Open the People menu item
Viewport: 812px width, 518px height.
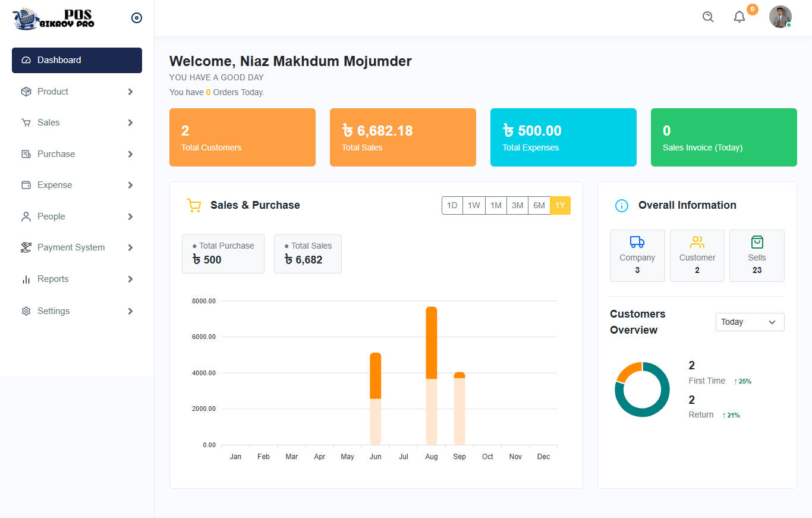(77, 216)
